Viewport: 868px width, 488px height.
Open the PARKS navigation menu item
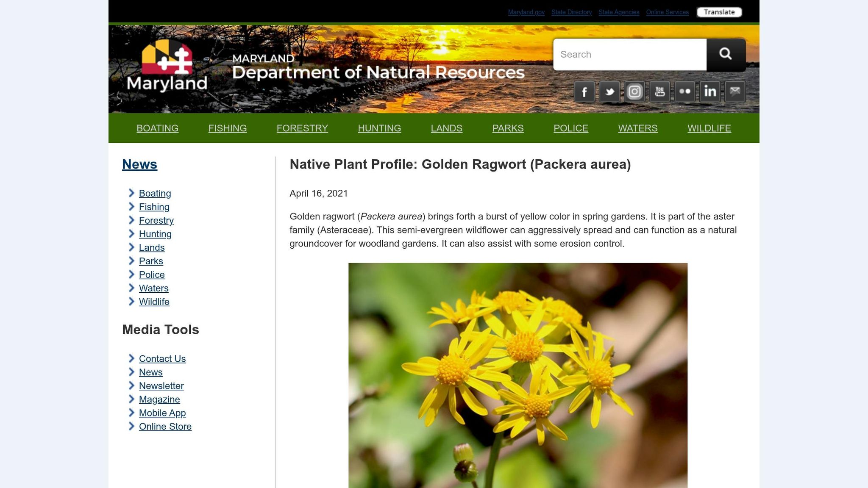(x=508, y=128)
